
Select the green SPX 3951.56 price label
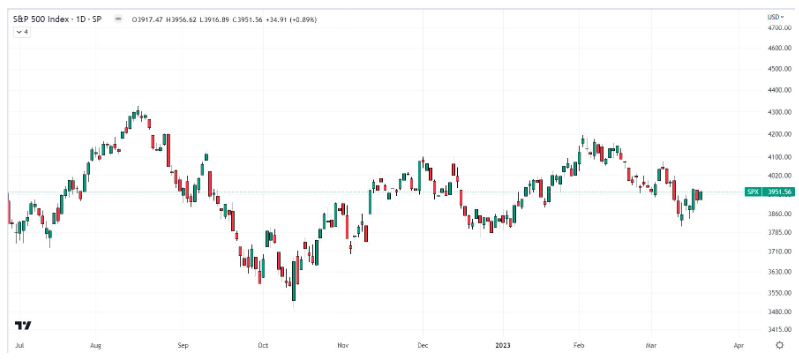click(x=769, y=192)
